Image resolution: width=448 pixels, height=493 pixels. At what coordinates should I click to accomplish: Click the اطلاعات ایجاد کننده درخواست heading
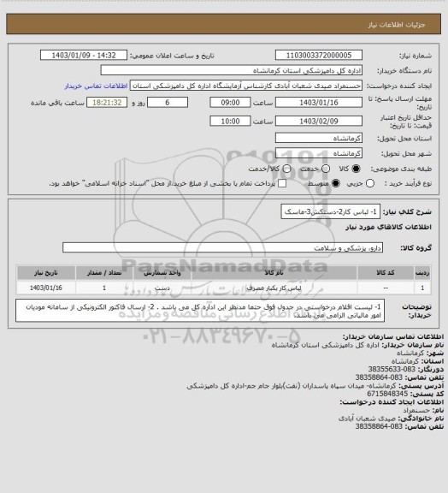click(392, 401)
